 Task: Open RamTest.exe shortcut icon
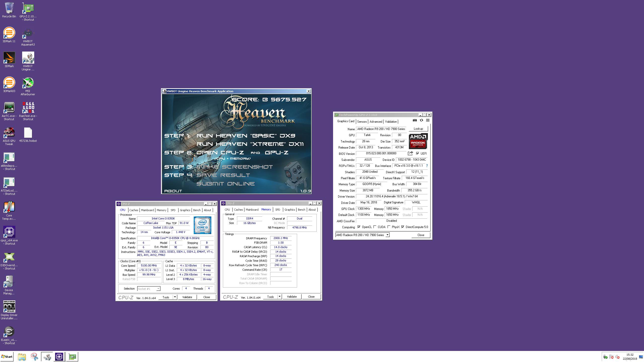pos(28,111)
